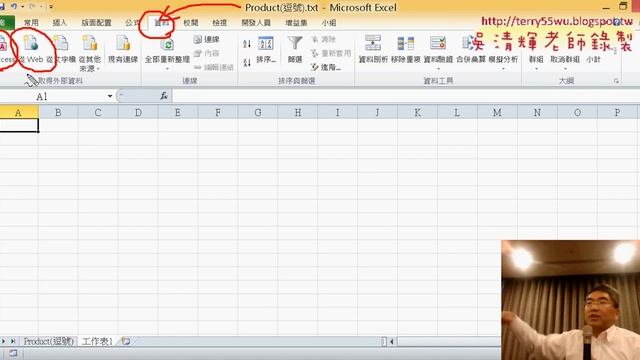Click the undo arrow in quick access toolbar

click(14, 6)
